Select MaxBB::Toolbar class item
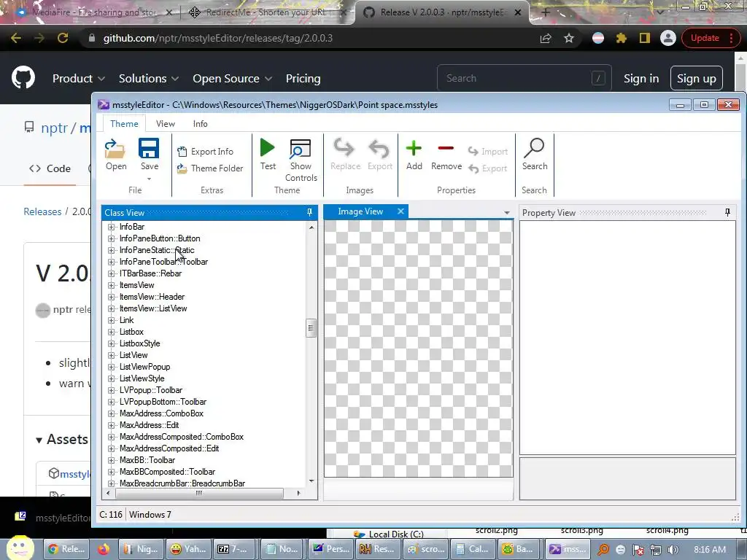This screenshot has height=560, width=747. tap(147, 460)
